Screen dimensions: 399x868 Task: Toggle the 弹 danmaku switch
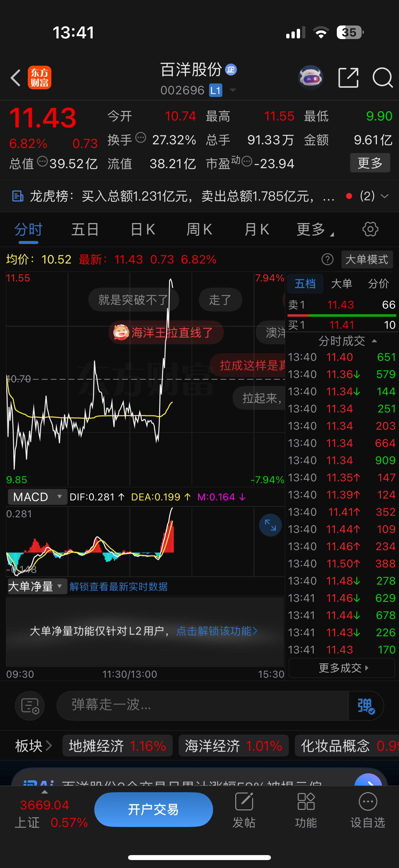tap(366, 705)
